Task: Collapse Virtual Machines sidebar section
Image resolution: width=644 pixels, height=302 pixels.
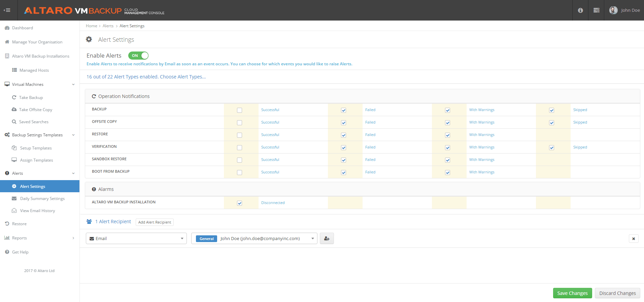Action: tap(73, 85)
